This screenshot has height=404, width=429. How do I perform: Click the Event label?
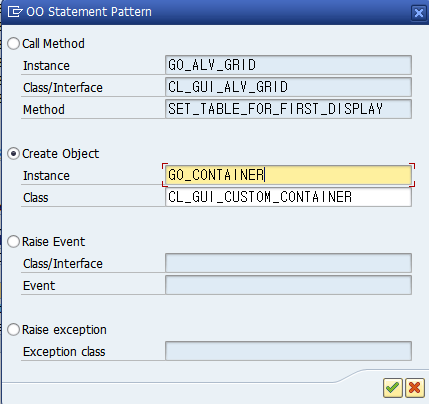click(x=39, y=286)
